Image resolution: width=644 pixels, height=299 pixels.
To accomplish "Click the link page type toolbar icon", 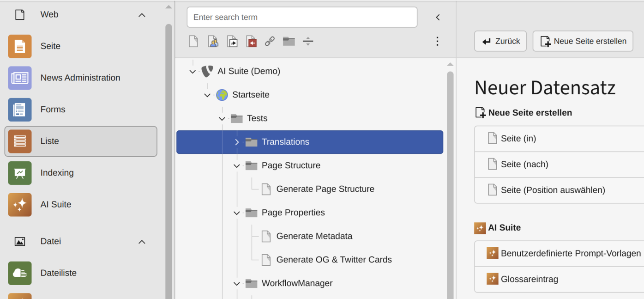I will (x=270, y=41).
